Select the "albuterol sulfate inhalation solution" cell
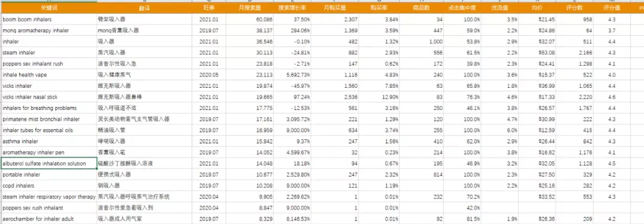 click(x=48, y=164)
